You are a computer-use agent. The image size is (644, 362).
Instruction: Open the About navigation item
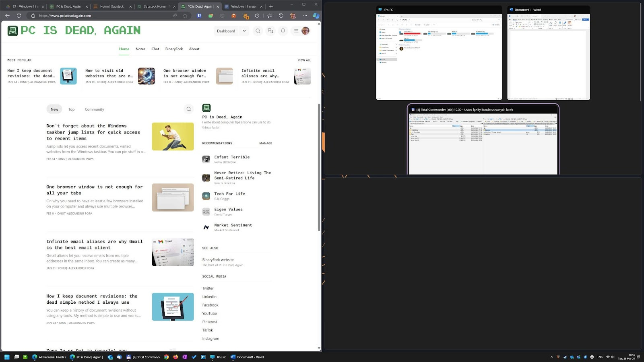[x=194, y=49]
